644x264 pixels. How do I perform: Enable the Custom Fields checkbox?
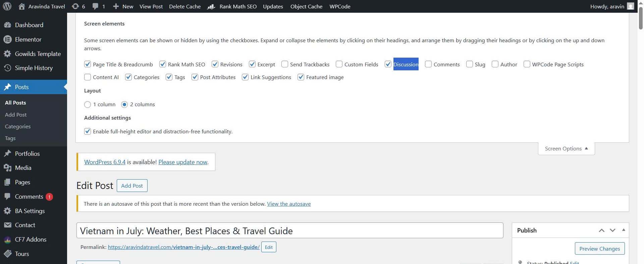(x=339, y=64)
